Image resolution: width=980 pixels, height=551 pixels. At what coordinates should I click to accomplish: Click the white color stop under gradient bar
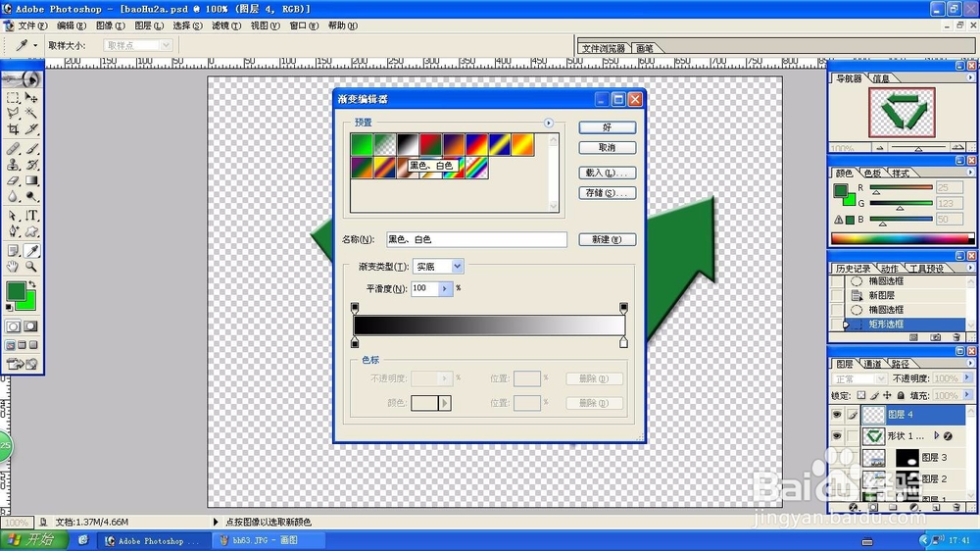point(623,342)
